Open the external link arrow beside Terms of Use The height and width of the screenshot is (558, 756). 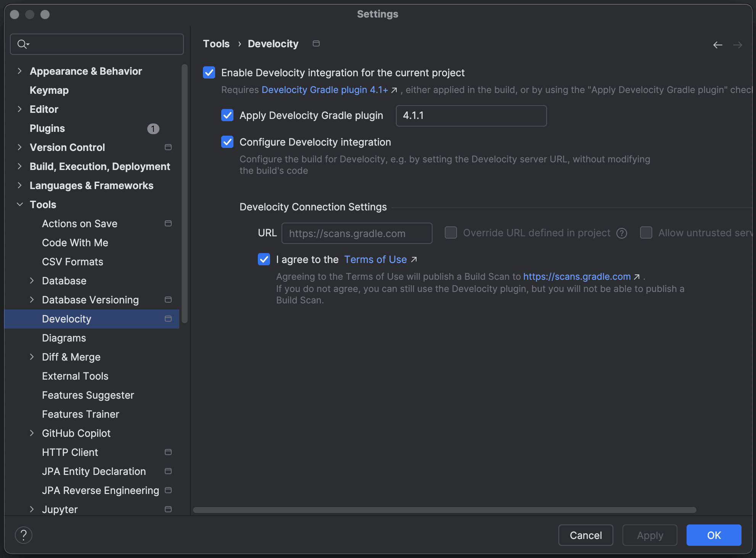click(414, 259)
